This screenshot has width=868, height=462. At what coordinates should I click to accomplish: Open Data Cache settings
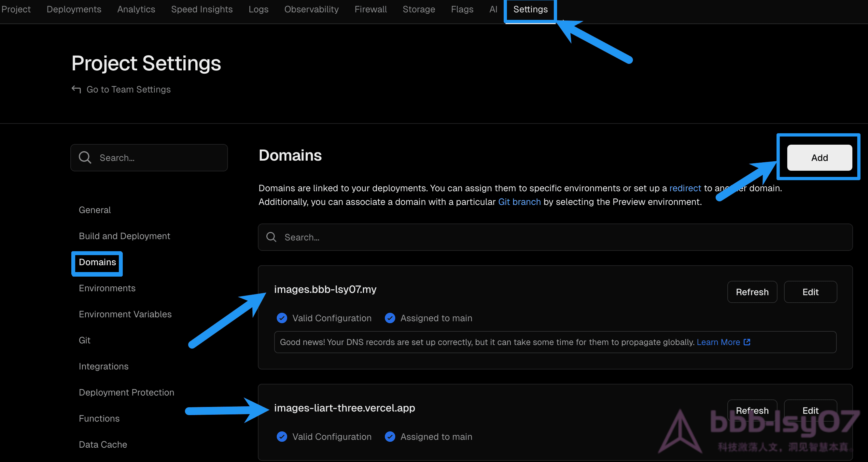tap(103, 444)
